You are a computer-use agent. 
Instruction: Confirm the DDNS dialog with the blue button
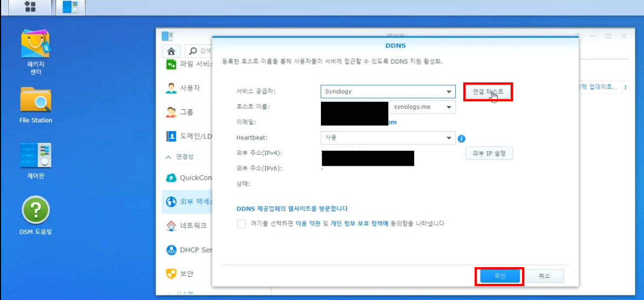500,276
